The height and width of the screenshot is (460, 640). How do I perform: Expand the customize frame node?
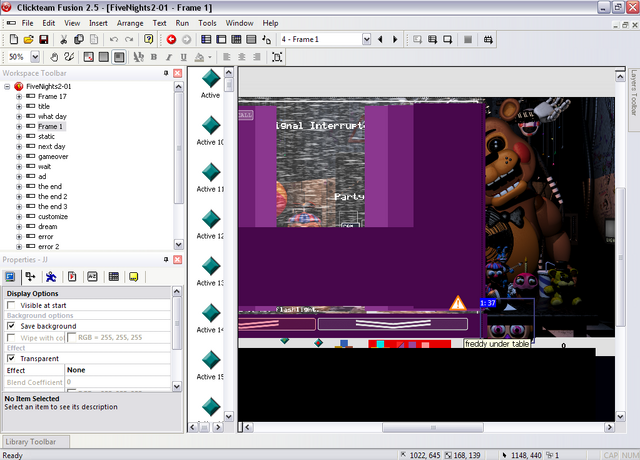click(19, 217)
